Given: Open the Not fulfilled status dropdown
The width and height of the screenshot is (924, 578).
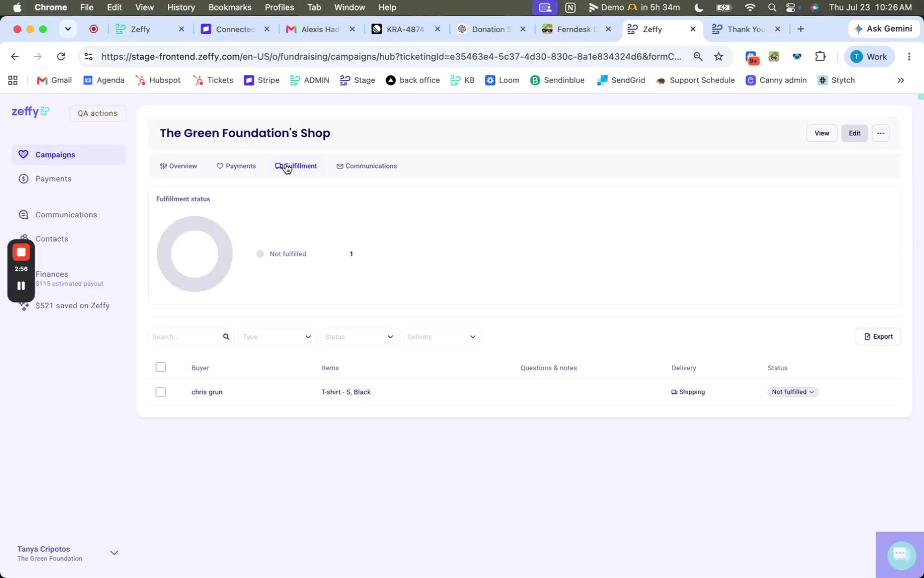Looking at the screenshot, I should pyautogui.click(x=792, y=392).
